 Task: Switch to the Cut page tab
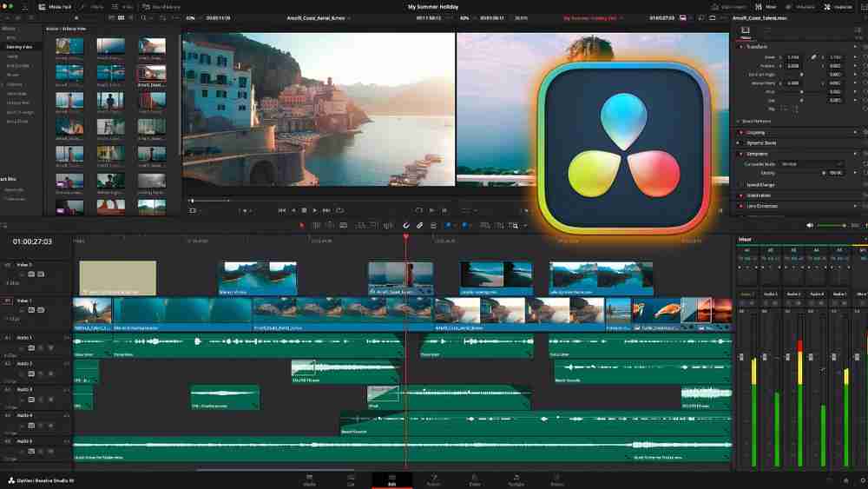351,479
